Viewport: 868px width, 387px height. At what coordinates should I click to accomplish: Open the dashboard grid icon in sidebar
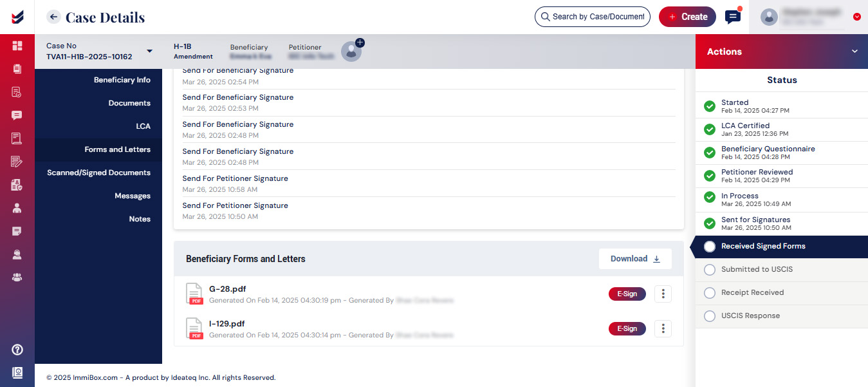(x=17, y=46)
